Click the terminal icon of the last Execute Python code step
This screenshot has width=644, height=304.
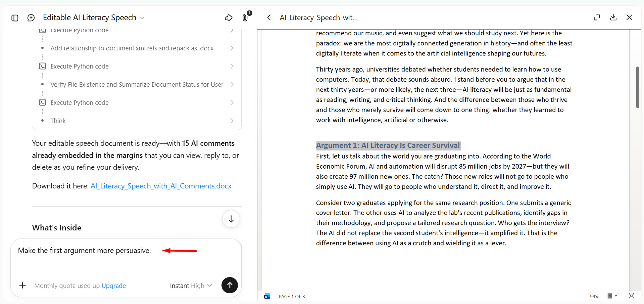42,102
